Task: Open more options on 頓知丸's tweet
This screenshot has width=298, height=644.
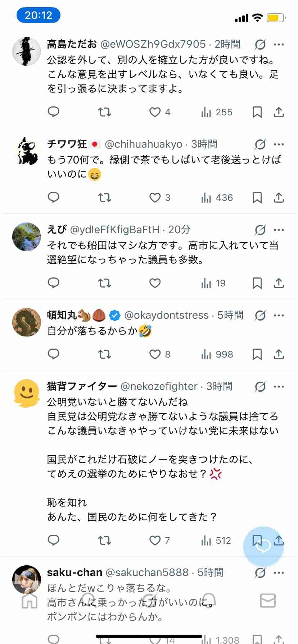Action: (279, 316)
